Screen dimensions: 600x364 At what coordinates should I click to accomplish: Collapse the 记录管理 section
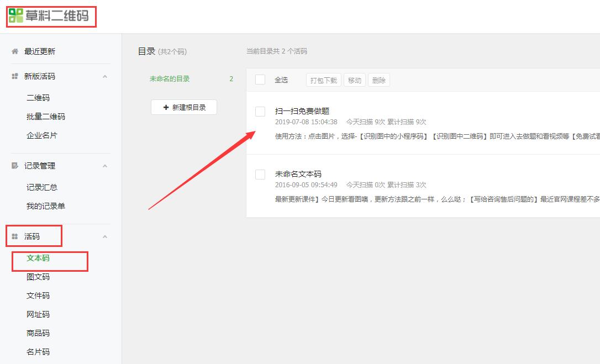pos(104,165)
